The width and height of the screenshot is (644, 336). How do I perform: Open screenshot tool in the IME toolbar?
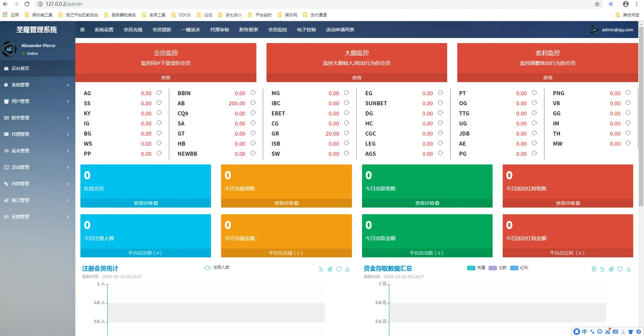[608, 332]
